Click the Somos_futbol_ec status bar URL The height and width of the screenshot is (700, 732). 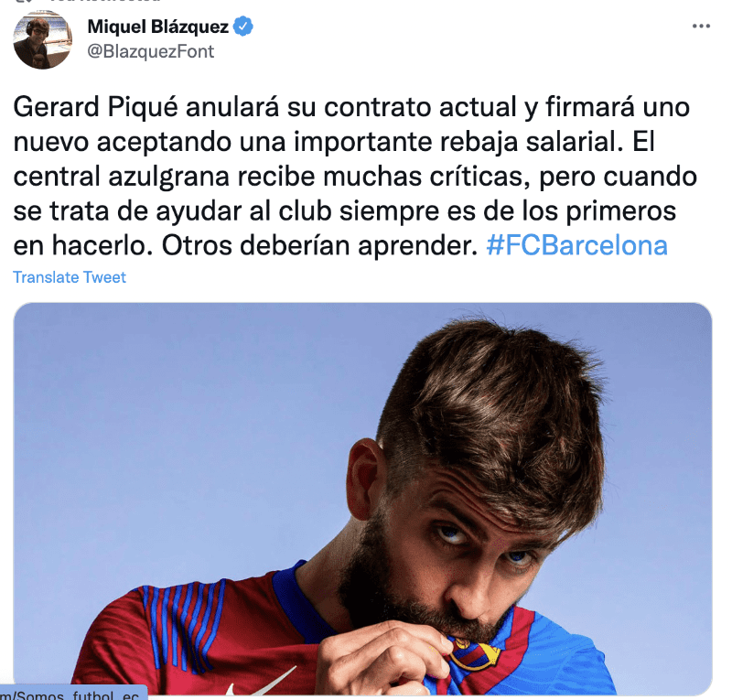[70, 695]
